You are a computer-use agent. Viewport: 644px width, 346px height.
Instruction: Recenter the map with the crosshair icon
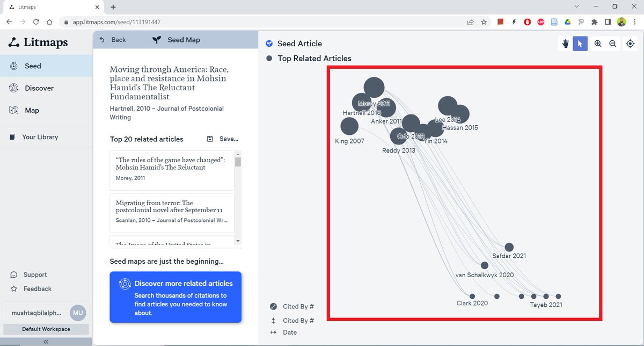[630, 44]
